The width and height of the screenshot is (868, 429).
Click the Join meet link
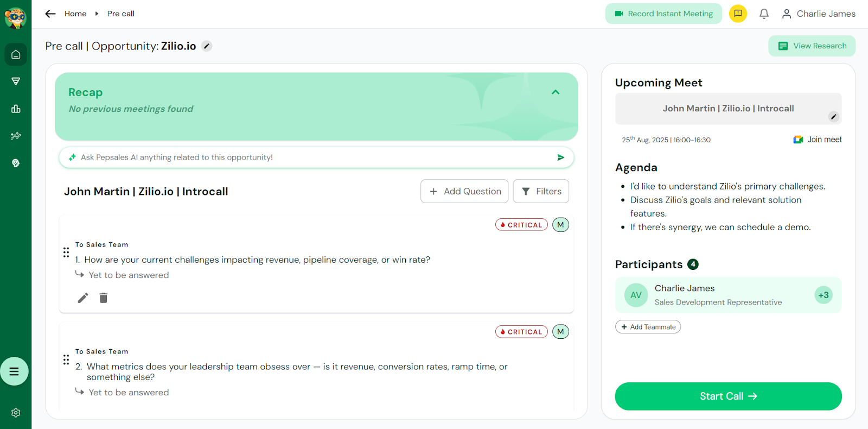[818, 140]
